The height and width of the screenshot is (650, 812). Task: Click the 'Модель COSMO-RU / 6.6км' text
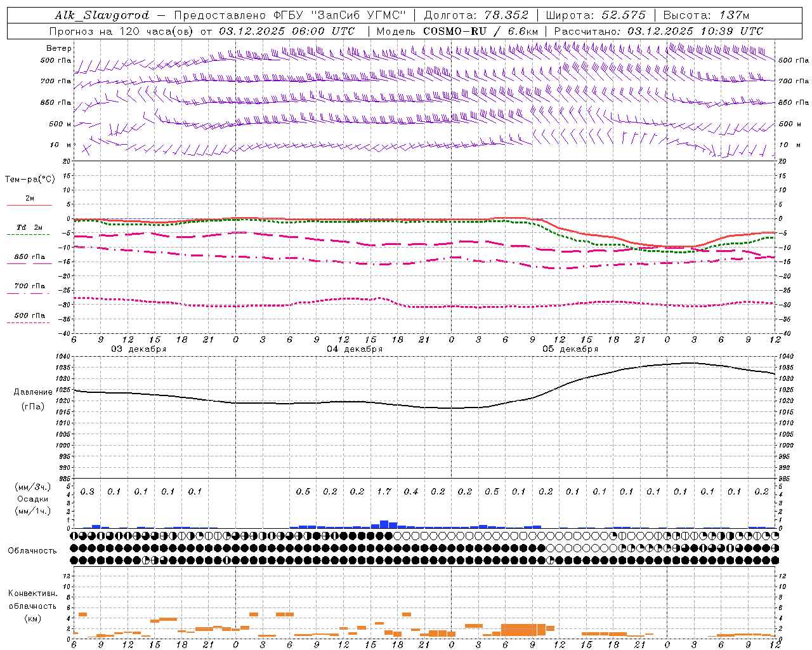coord(457,31)
